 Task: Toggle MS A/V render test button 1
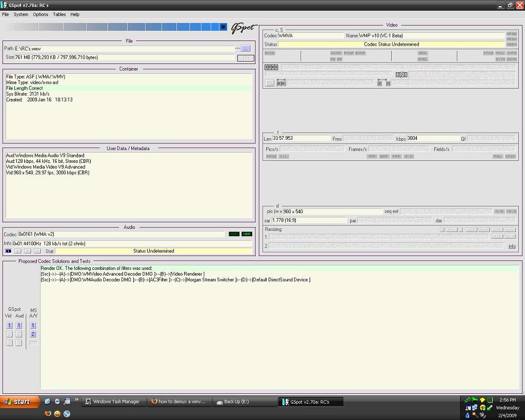pyautogui.click(x=33, y=325)
